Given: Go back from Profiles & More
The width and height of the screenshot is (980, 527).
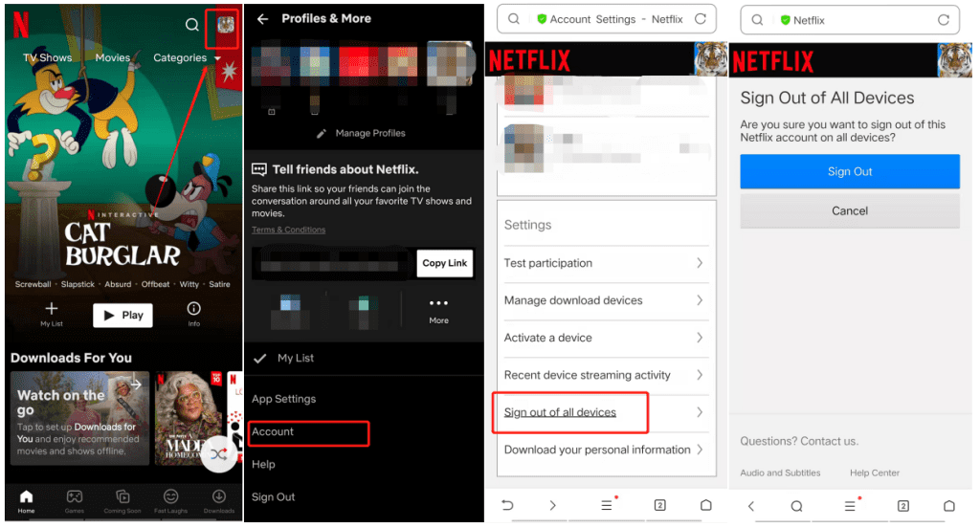Looking at the screenshot, I should (x=262, y=19).
